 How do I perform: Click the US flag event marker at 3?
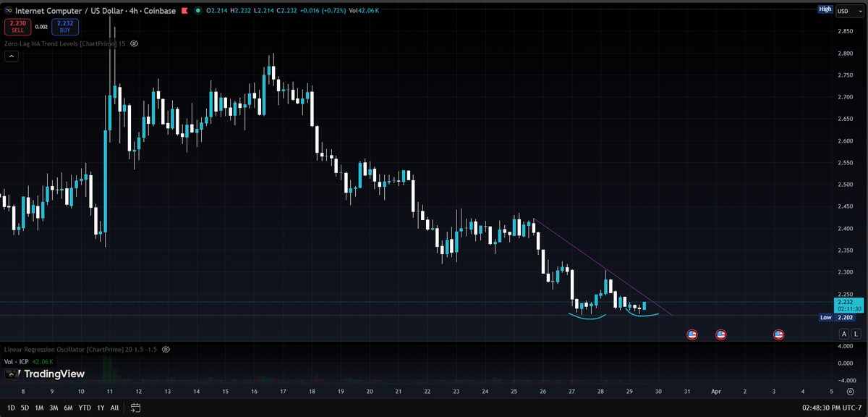(x=778, y=334)
